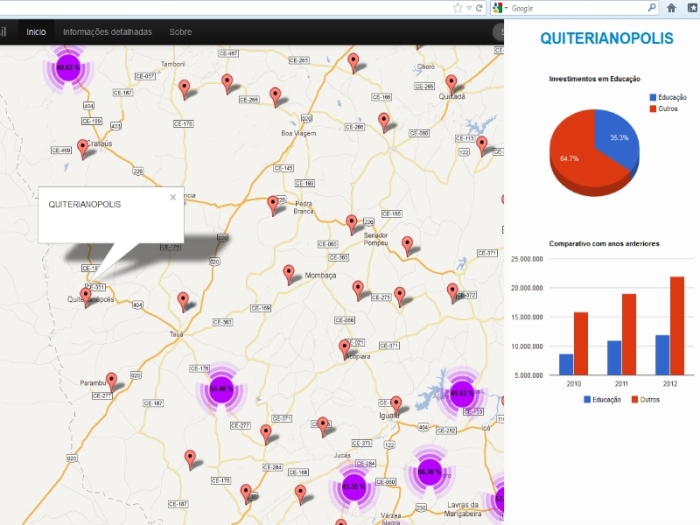Click marker south of Choró area at CE-265
The height and width of the screenshot is (525, 700).
383,122
